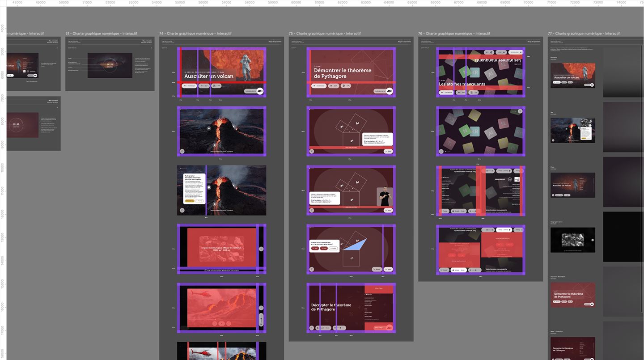
Task: Select frame label 77 - Charte graphique numérique
Action: (x=584, y=34)
